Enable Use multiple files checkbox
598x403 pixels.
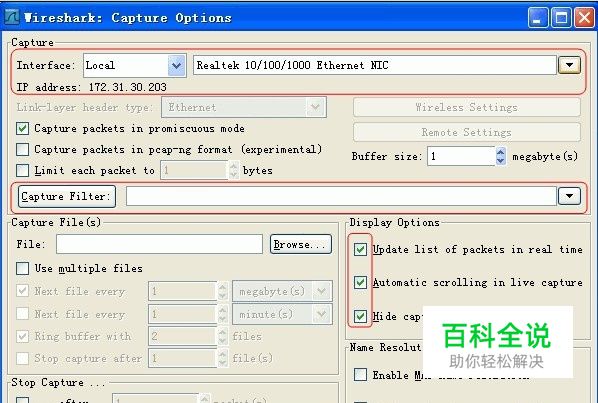coord(23,268)
